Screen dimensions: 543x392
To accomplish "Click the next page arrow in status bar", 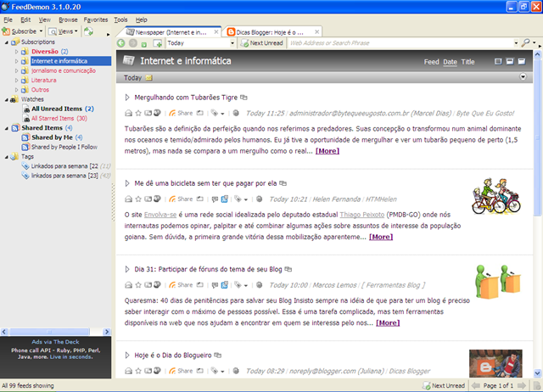I will pyautogui.click(x=522, y=385).
